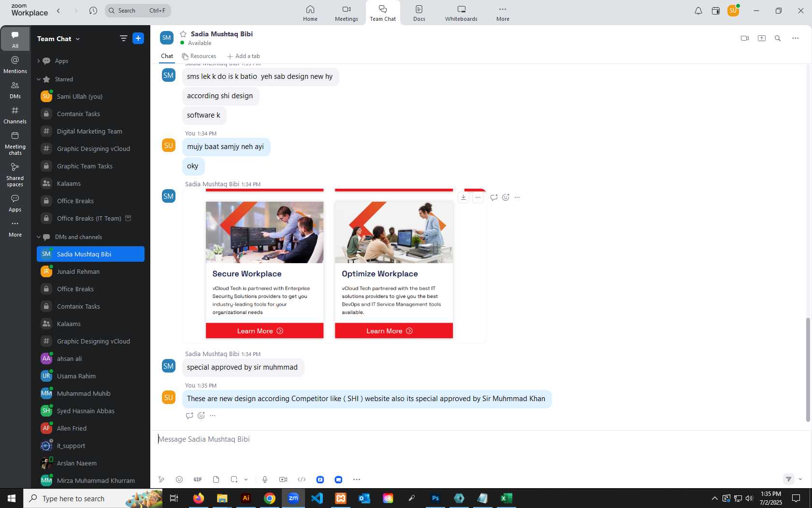Add emoji reaction to last message
The height and width of the screenshot is (508, 812).
point(201,416)
